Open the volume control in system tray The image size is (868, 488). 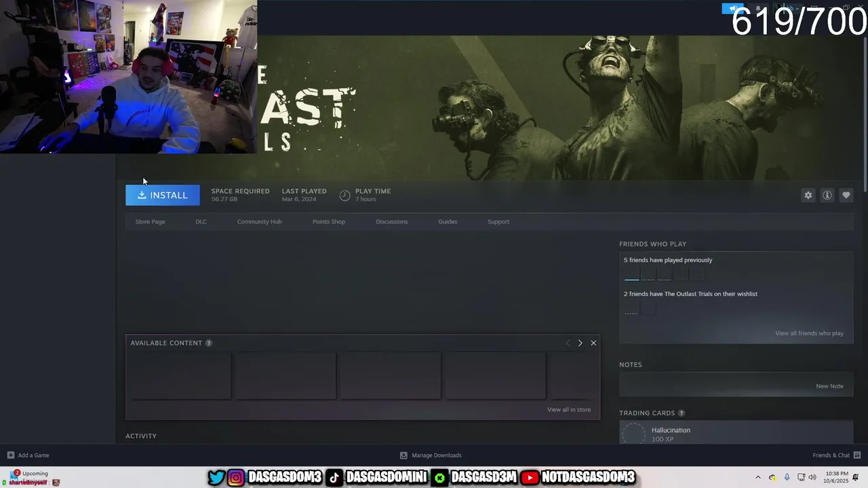coord(812,477)
